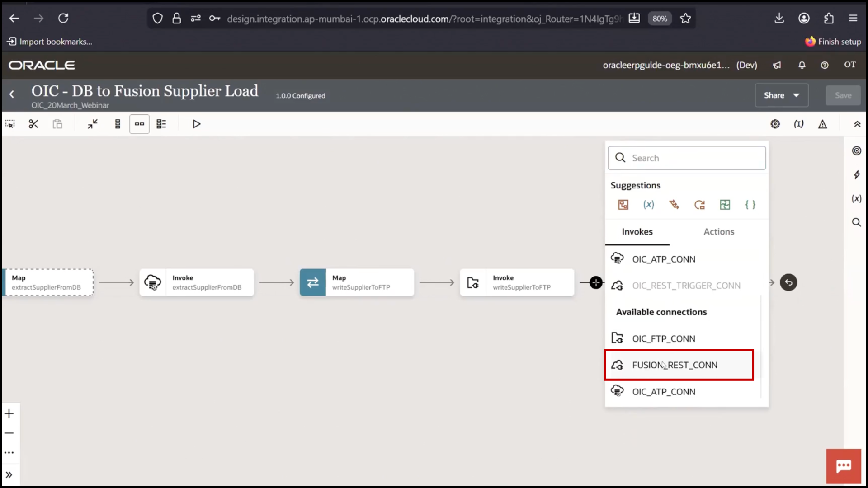Open the OT user profile menu
This screenshot has width=868, height=488.
pos(849,65)
